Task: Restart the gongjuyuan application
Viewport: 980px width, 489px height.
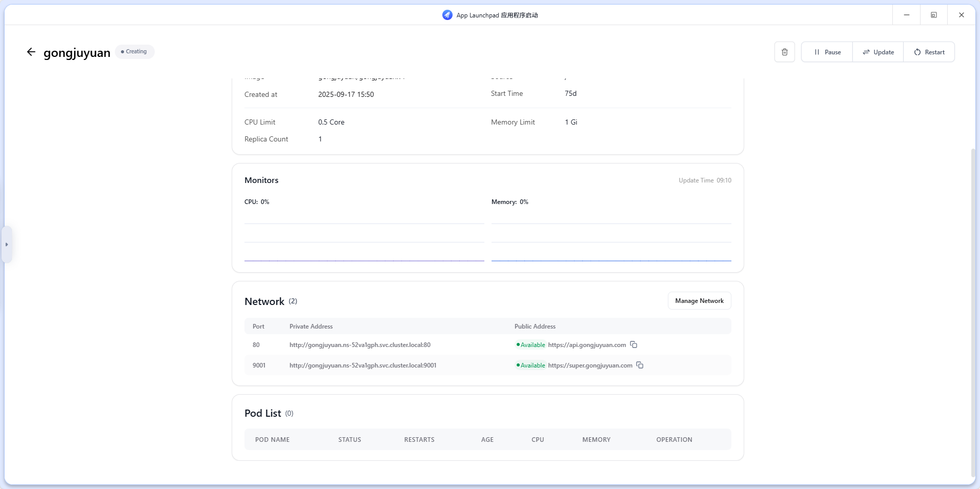Action: coord(929,52)
